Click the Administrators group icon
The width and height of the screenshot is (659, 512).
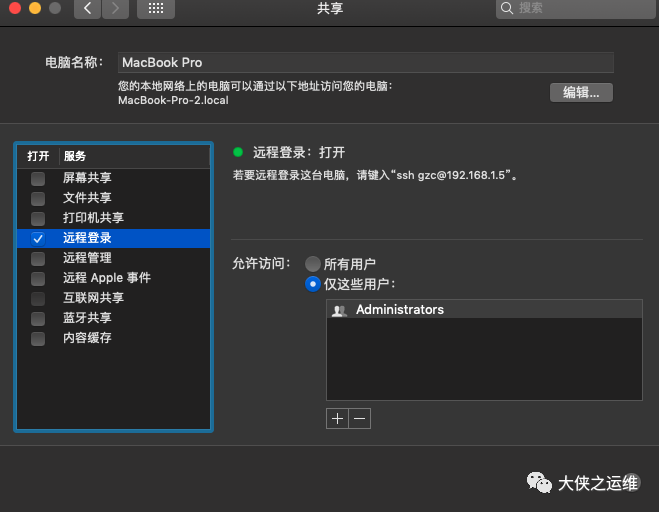[x=339, y=310]
